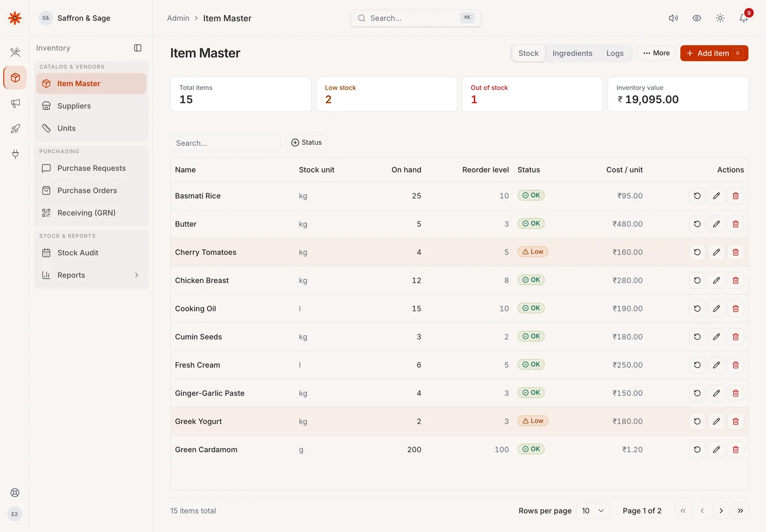766x532 pixels.
Task: Open the More options menu
Action: [x=656, y=53]
